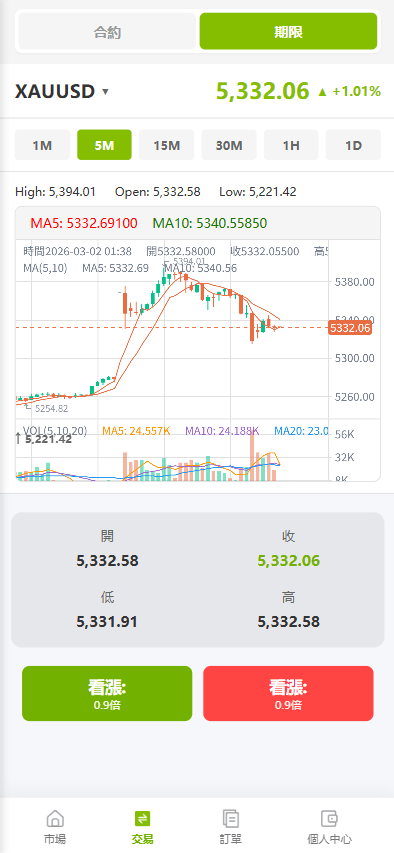Tap the green 看漲 0.9倍 button
394x853 pixels.
(x=107, y=694)
